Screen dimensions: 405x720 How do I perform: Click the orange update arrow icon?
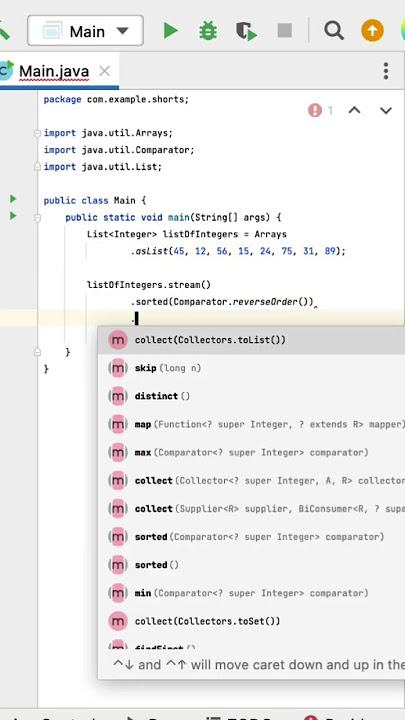click(x=372, y=31)
